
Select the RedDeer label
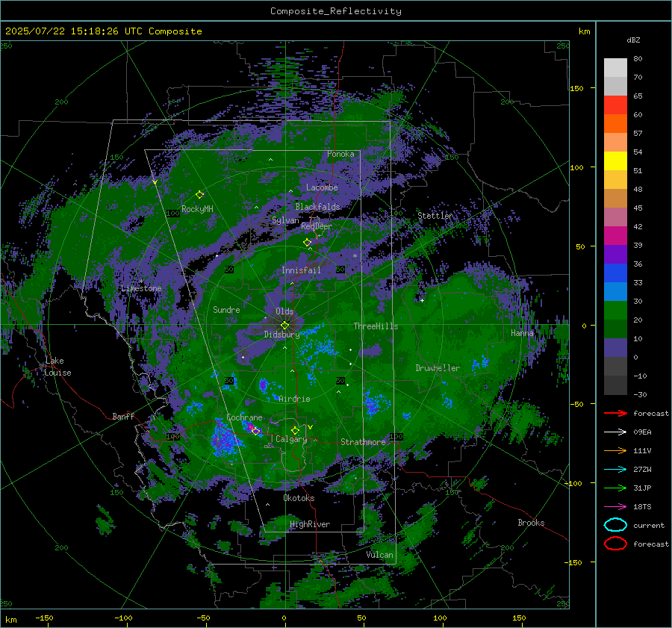(x=317, y=226)
